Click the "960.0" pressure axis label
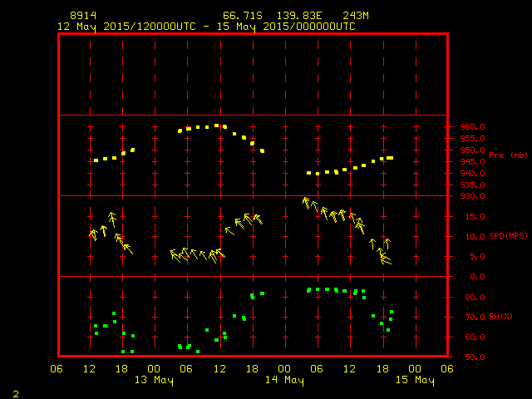The image size is (532, 399). tap(473, 127)
